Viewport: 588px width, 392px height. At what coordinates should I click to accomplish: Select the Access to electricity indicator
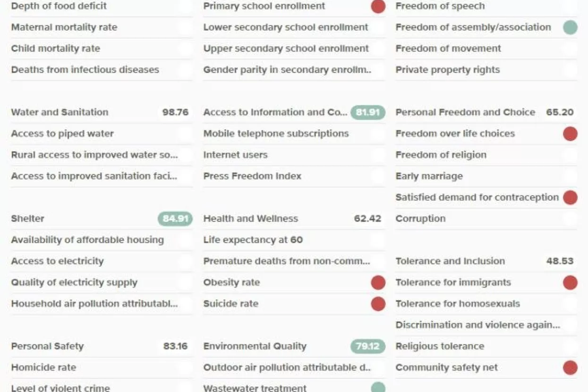(57, 261)
